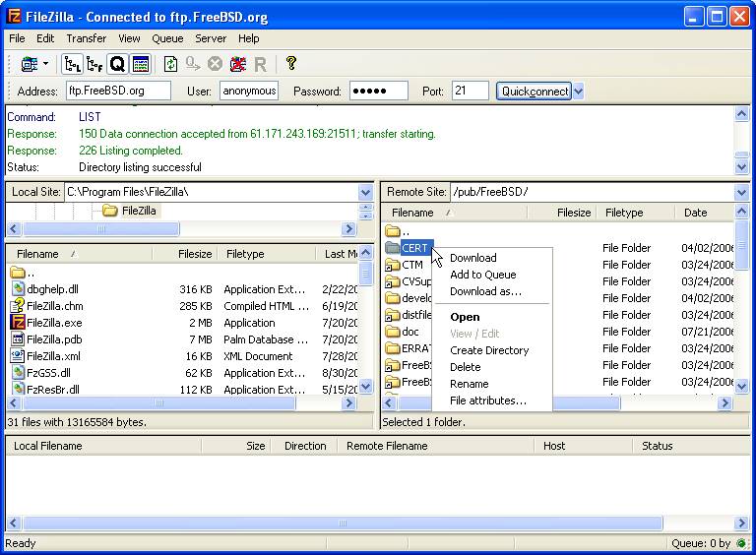Image resolution: width=756 pixels, height=555 pixels.
Task: Click the Address input field
Action: 118,91
